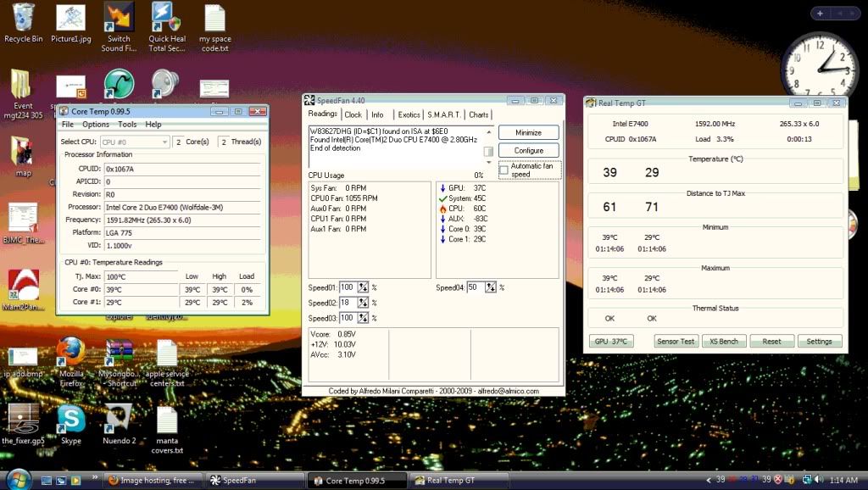Open the Picture1.jpg desktop file
This screenshot has height=490, width=868.
[x=70, y=19]
